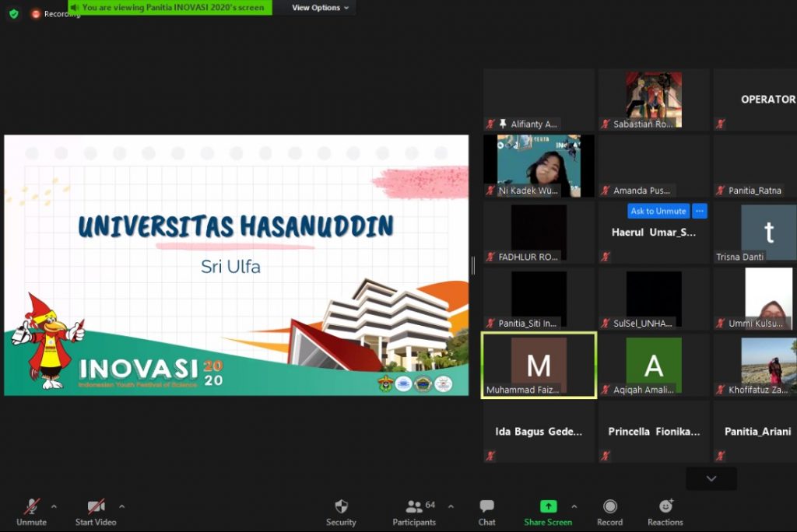Click the green Share Screen icon
This screenshot has width=797, height=532.
pyautogui.click(x=548, y=507)
